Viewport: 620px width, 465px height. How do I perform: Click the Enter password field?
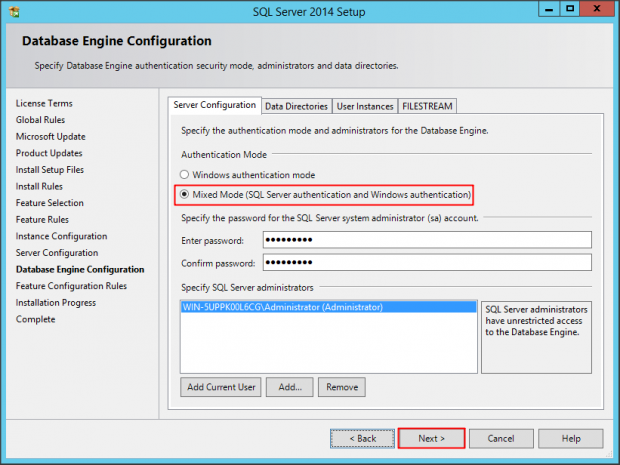pos(427,240)
